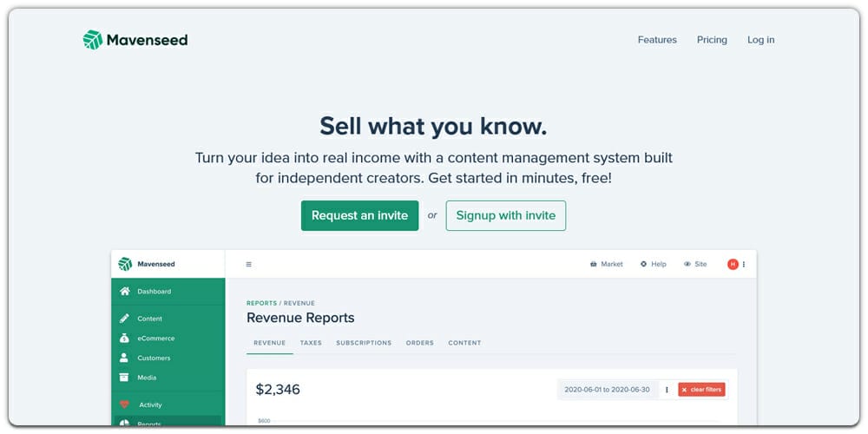Click the Site eye icon

click(x=687, y=264)
